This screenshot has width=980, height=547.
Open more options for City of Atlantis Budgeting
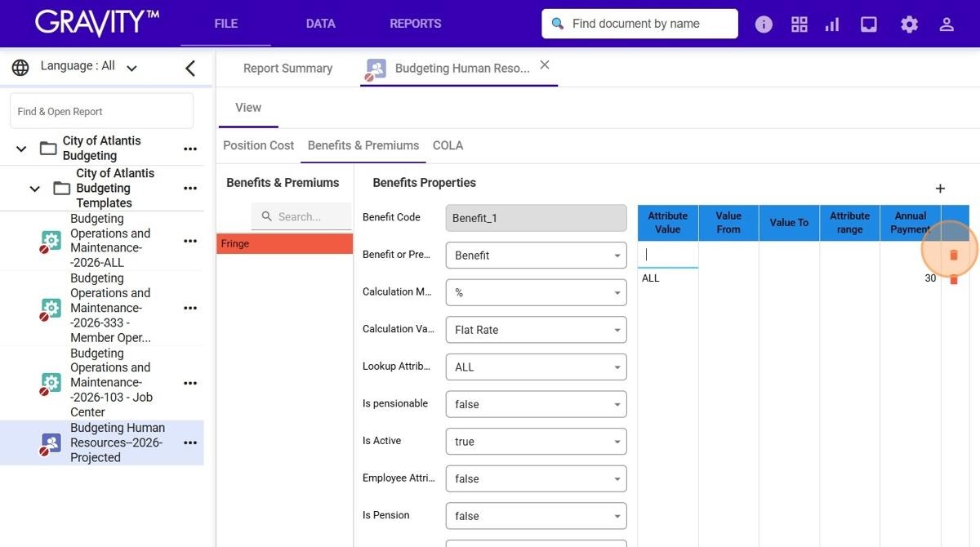(x=190, y=149)
